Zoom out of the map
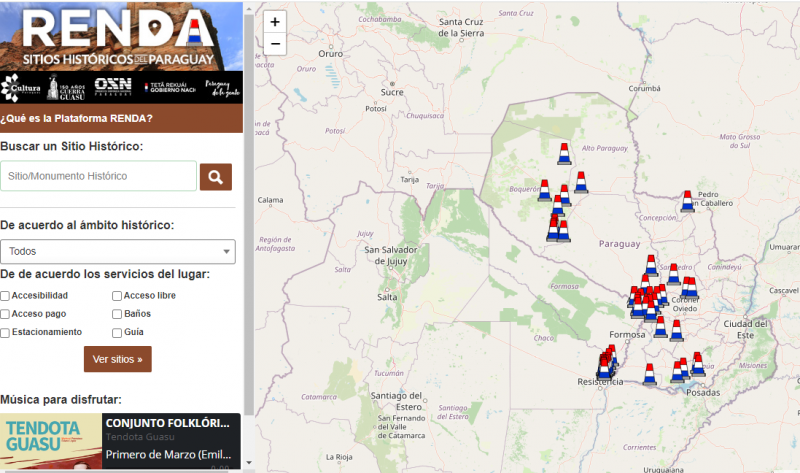 click(x=275, y=44)
